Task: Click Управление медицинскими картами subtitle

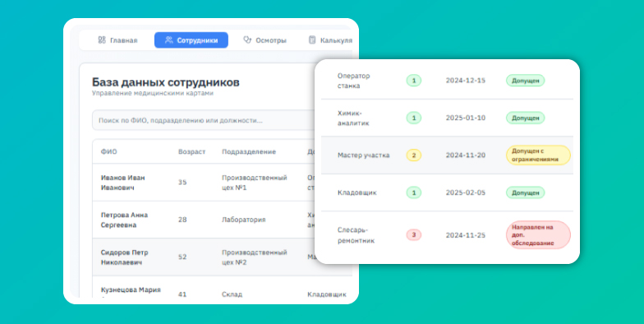Action: 153,94
